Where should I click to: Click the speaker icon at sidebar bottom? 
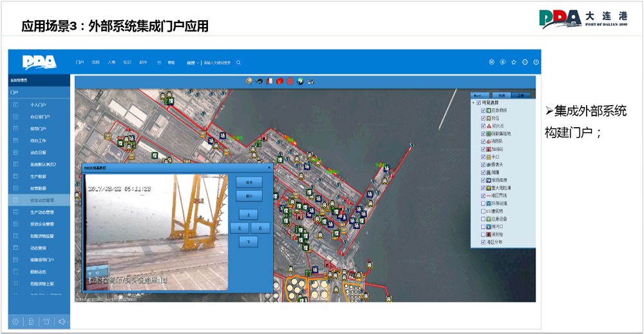(62, 322)
